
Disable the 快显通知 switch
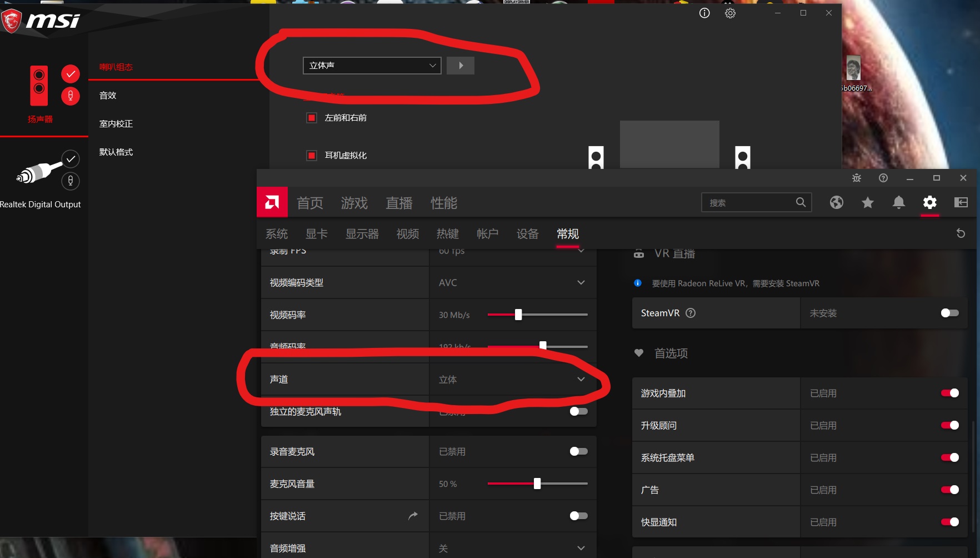point(950,522)
